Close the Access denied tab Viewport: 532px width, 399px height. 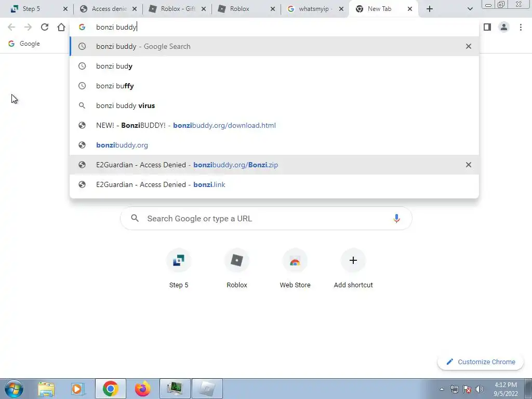[x=135, y=9]
